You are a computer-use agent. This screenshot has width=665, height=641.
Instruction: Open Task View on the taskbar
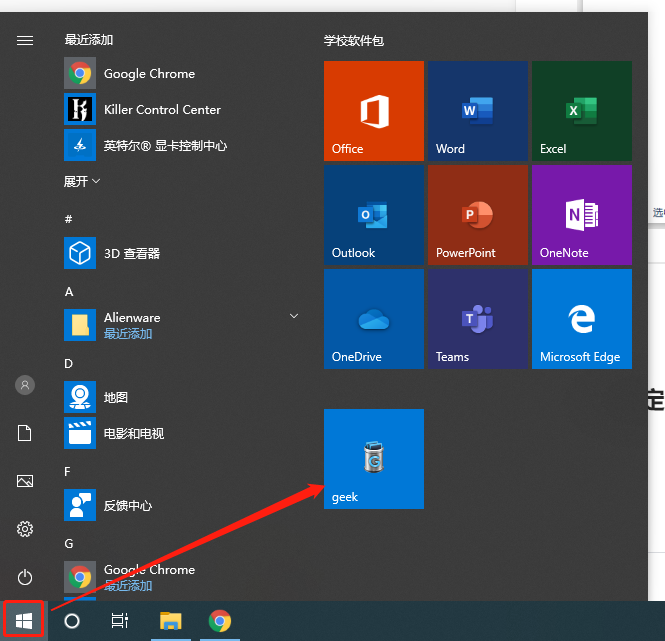tap(120, 621)
